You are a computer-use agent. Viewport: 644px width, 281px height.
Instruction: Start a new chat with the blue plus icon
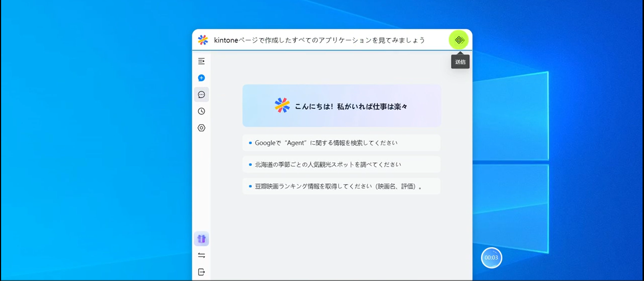coord(202,78)
